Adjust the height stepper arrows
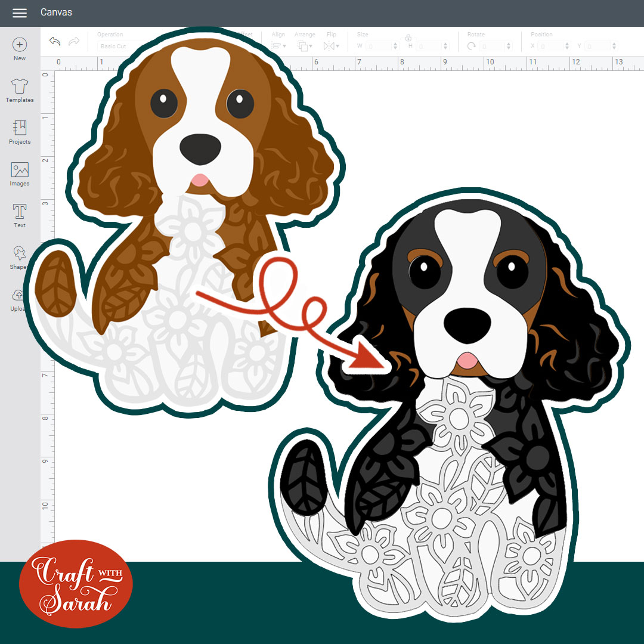644x644 pixels. pyautogui.click(x=445, y=47)
